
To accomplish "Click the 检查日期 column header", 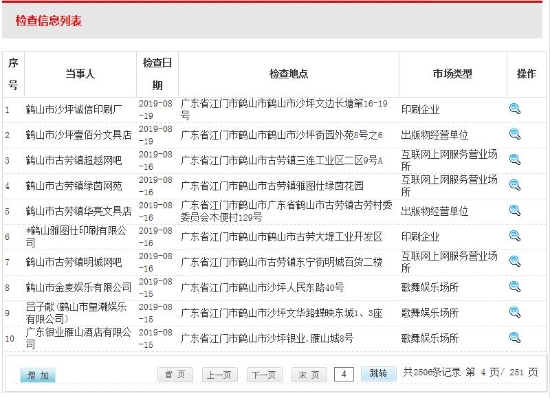I will point(157,74).
